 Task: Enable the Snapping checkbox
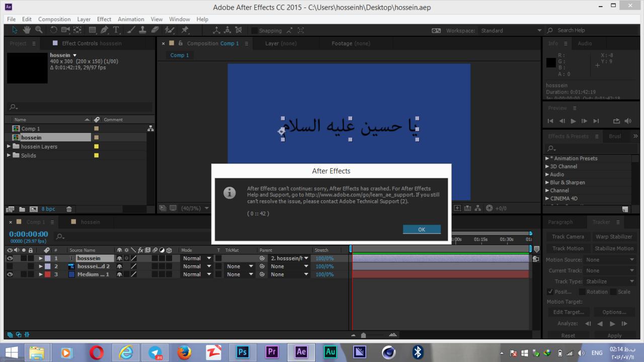[255, 31]
